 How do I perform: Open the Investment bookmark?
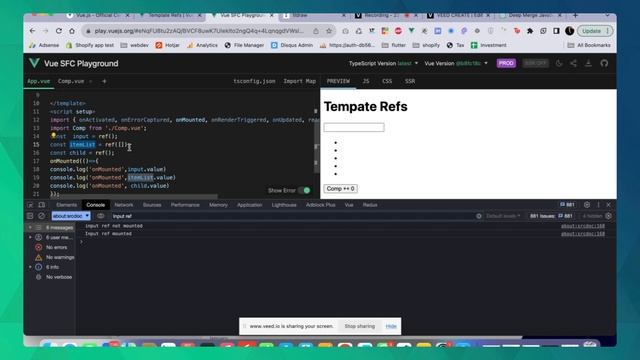pyautogui.click(x=489, y=45)
